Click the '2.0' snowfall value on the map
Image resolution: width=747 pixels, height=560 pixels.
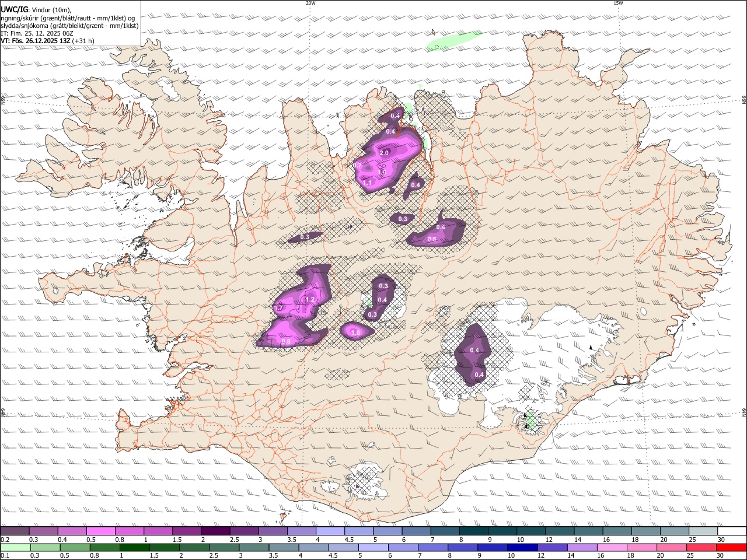point(384,153)
